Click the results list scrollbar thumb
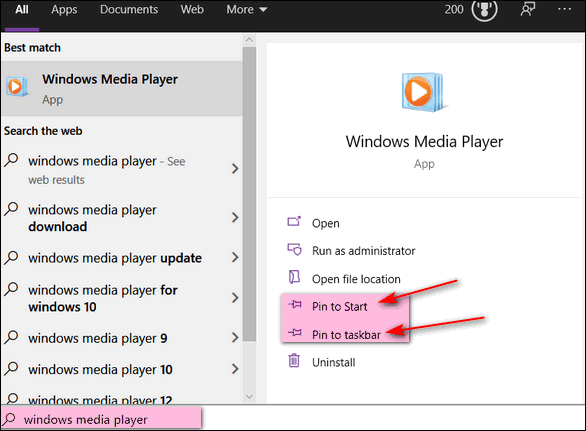 point(249,194)
